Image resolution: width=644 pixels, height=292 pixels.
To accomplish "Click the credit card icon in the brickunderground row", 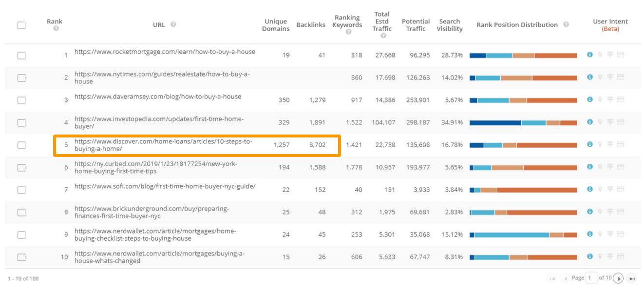I will (621, 212).
